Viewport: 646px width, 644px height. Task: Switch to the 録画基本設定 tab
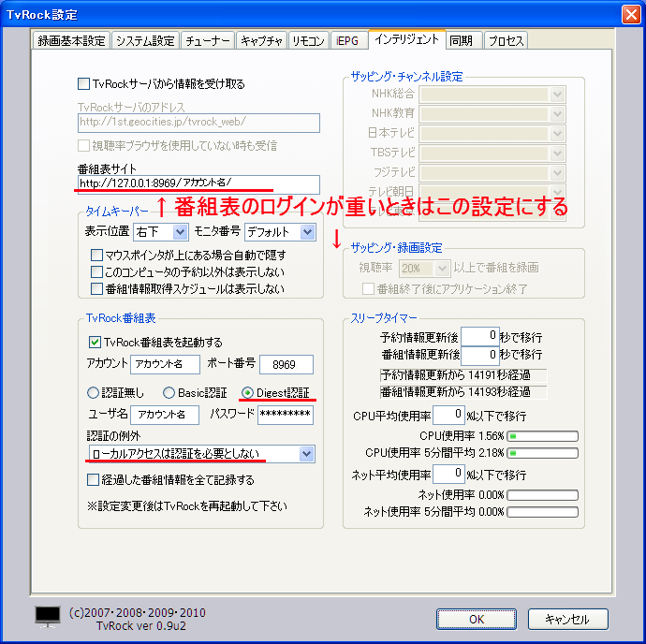click(x=72, y=40)
